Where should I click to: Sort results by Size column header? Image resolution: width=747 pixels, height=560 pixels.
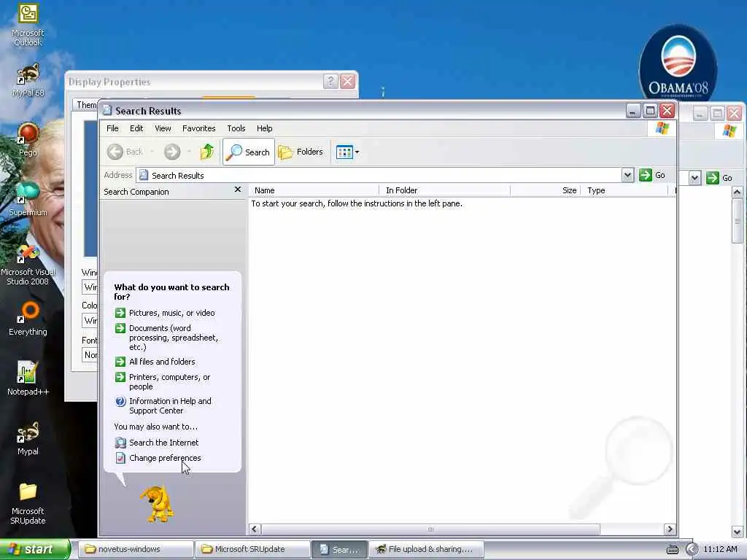[546, 190]
